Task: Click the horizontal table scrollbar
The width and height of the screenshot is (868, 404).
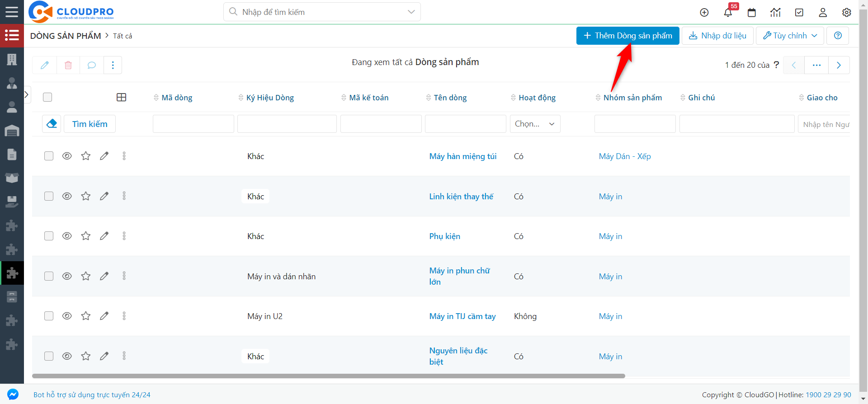Action: [x=329, y=376]
